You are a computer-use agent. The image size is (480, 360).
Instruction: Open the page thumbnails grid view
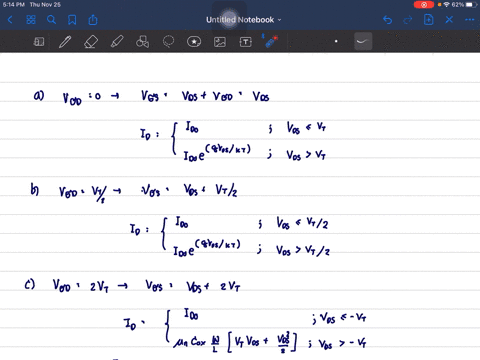(x=31, y=20)
